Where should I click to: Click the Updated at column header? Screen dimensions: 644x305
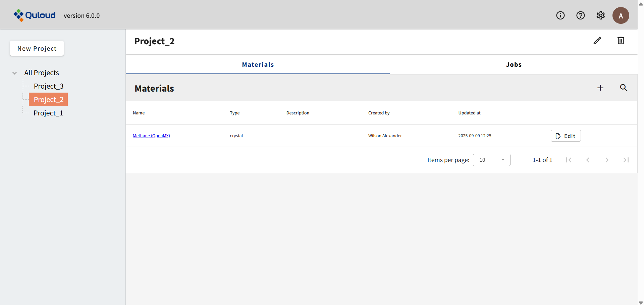[469, 113]
